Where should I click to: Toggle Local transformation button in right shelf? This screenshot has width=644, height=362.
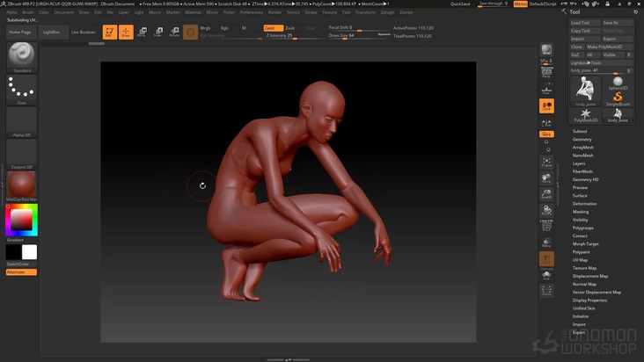click(546, 106)
